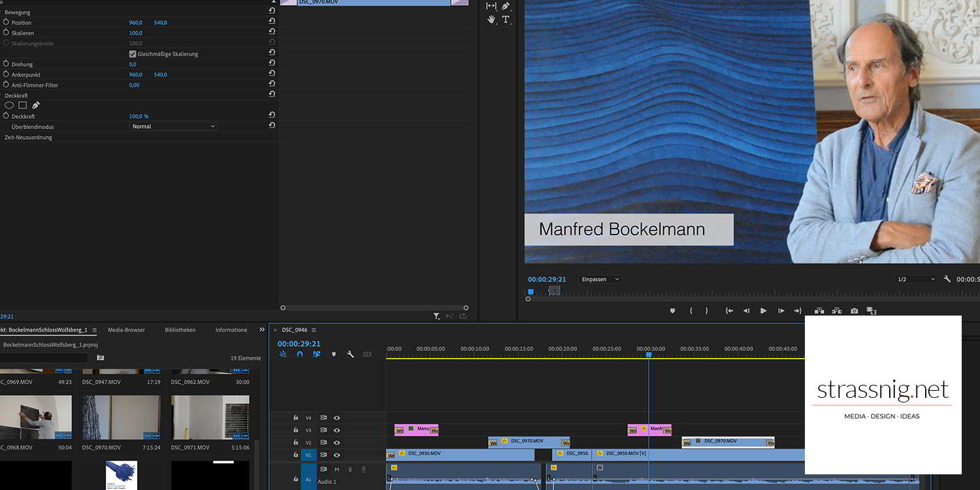Viewport: 980px width, 490px height.
Task: Mark In point in program monitor
Action: pyautogui.click(x=691, y=311)
